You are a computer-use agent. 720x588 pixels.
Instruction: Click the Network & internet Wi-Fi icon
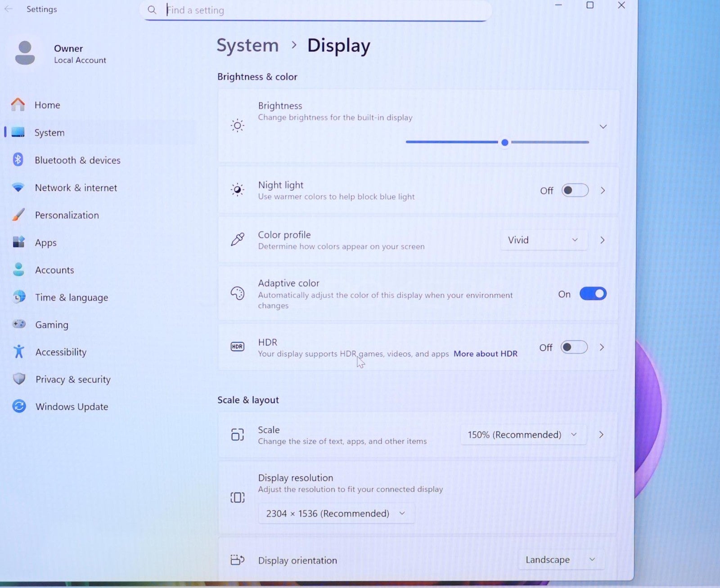(x=18, y=188)
